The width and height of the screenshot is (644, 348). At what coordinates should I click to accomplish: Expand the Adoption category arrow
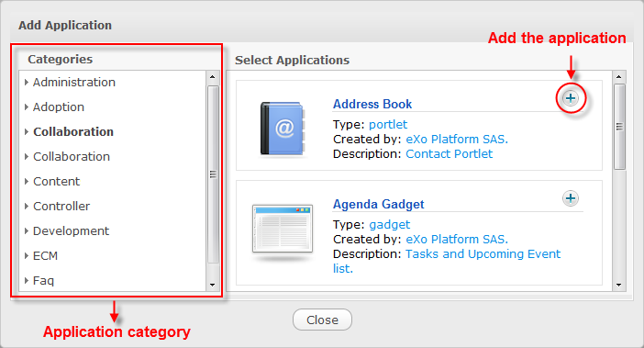(x=27, y=107)
